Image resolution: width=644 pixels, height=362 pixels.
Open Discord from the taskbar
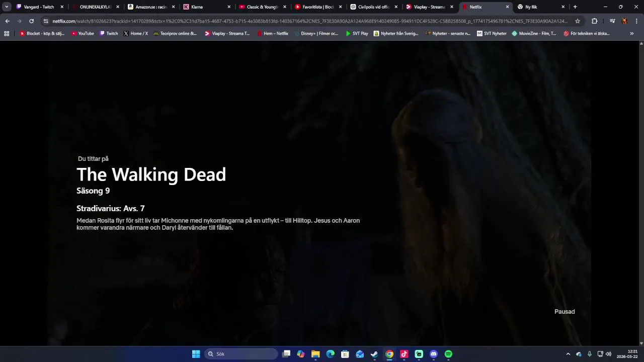coord(434,354)
